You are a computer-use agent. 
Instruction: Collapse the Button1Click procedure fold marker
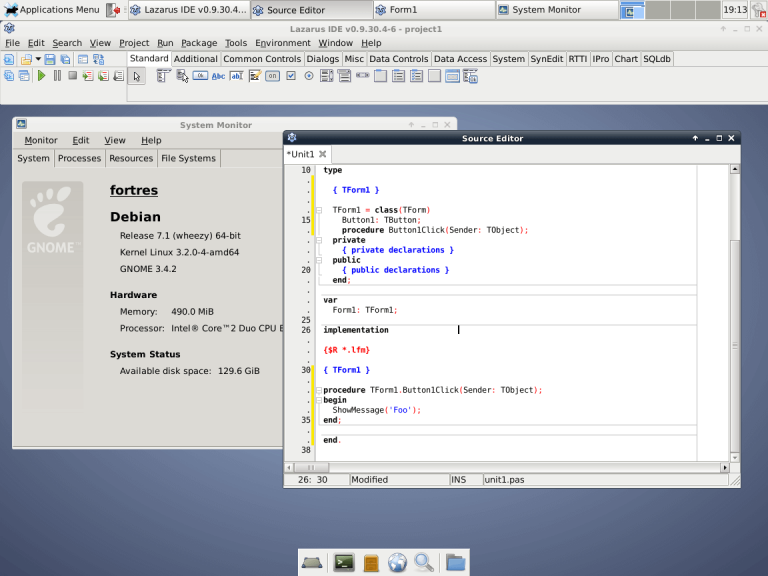[x=317, y=390]
